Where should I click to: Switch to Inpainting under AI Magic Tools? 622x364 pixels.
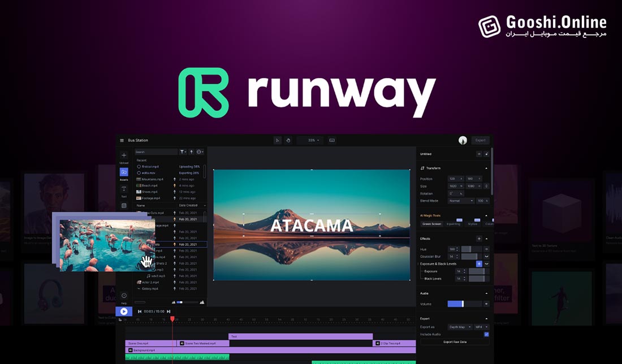[455, 224]
